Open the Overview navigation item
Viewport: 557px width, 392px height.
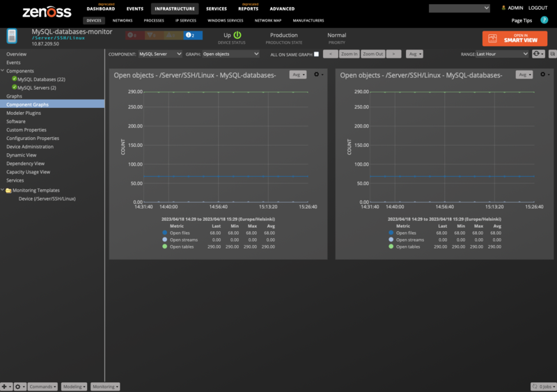click(x=16, y=54)
